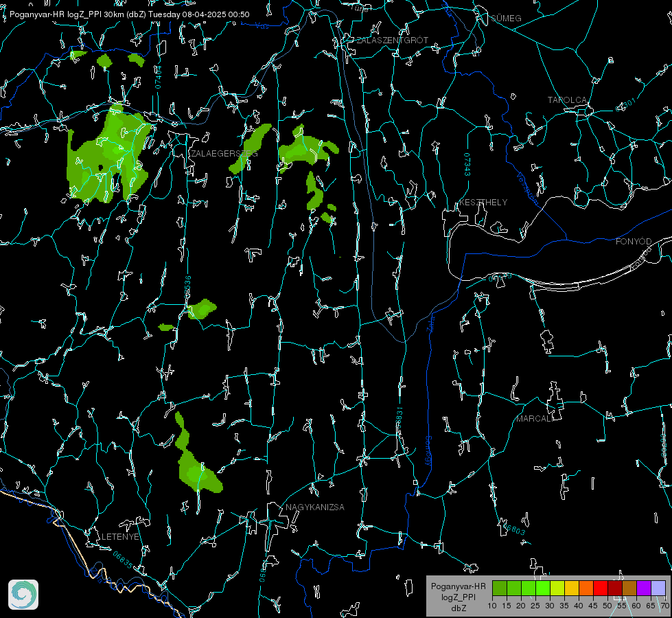The image size is (672, 618).
Task: Select the 30–35 dBZ yellow-green swatch
Action: [557, 588]
